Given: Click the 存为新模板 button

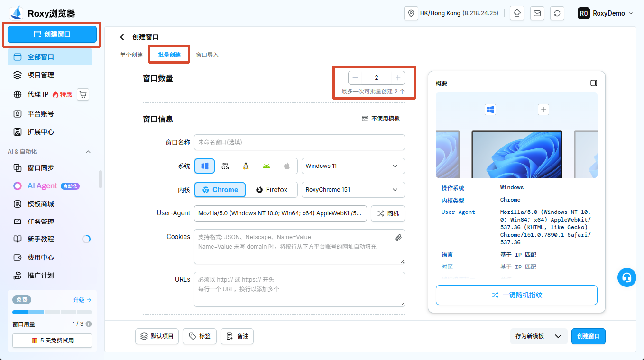Looking at the screenshot, I should [x=530, y=336].
